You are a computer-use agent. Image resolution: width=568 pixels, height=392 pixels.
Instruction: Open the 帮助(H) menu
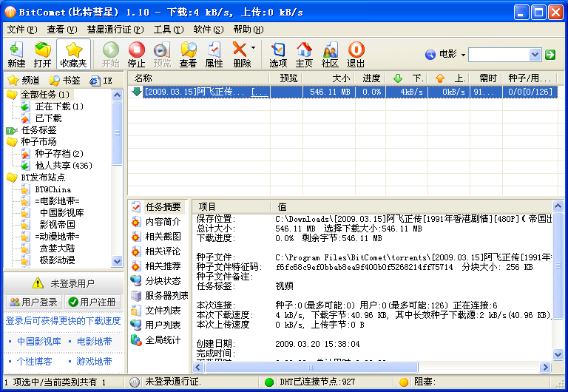pos(248,30)
